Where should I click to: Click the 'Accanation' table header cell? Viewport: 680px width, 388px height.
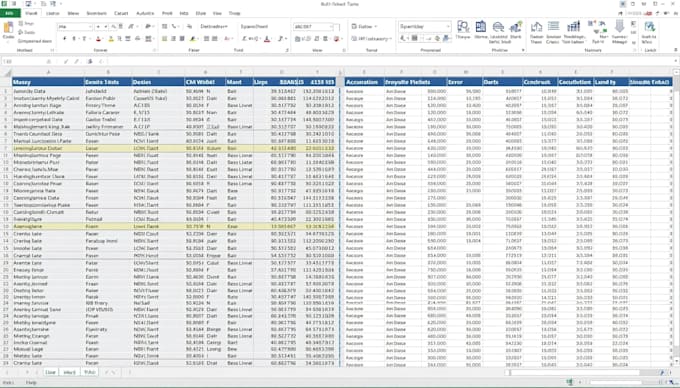tap(364, 82)
